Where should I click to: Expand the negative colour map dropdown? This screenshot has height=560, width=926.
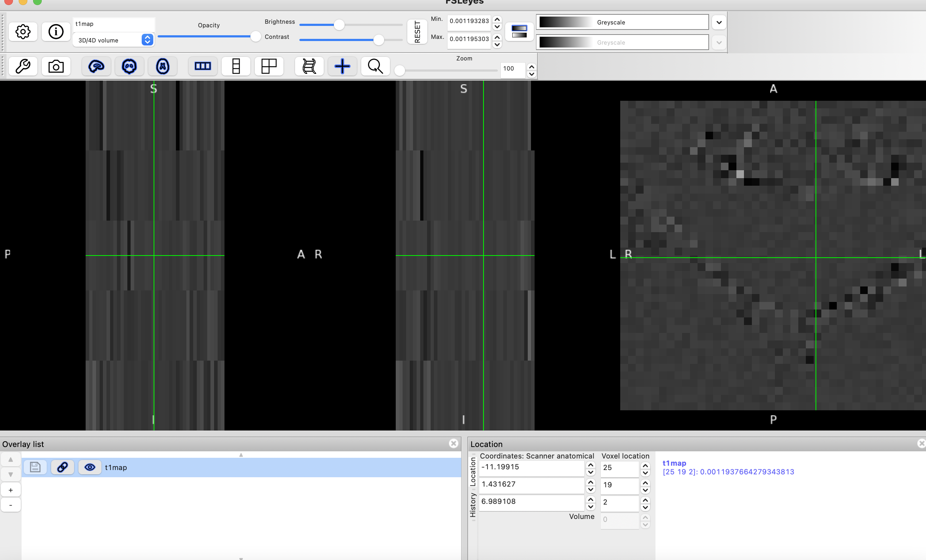pyautogui.click(x=719, y=42)
